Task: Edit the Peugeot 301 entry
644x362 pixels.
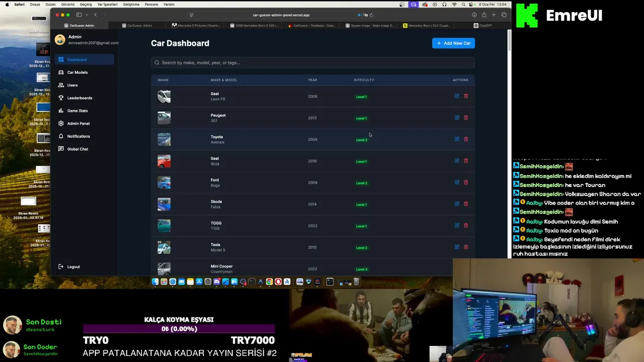Action: [x=457, y=118]
